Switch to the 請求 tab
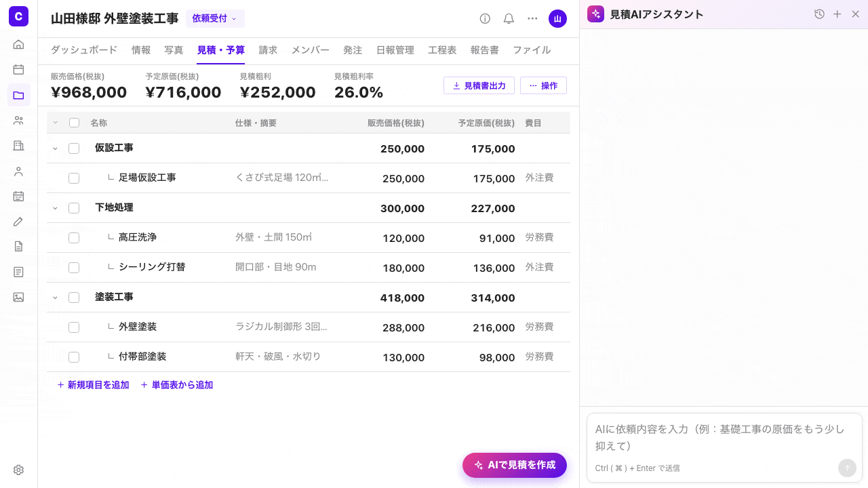The height and width of the screenshot is (488, 868). coord(269,50)
